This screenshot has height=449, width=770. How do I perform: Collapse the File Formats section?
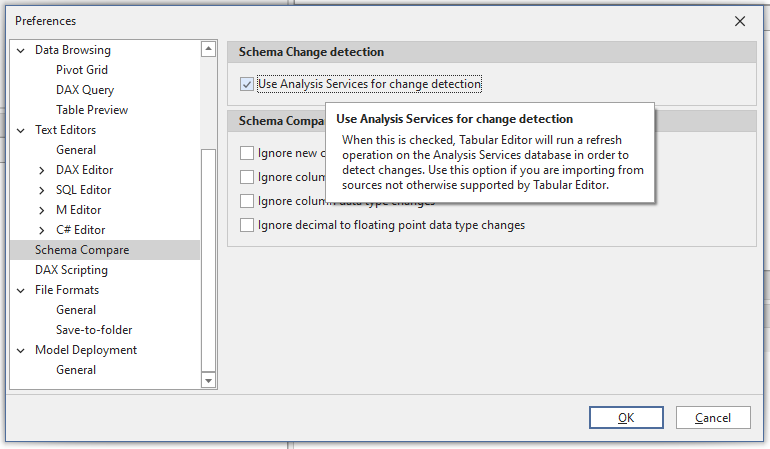point(22,290)
